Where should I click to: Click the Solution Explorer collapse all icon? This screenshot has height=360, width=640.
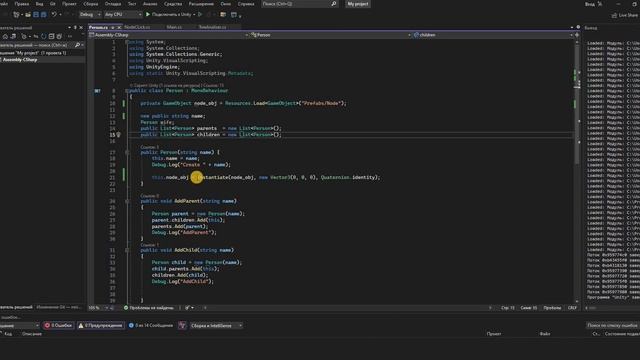click(51, 37)
